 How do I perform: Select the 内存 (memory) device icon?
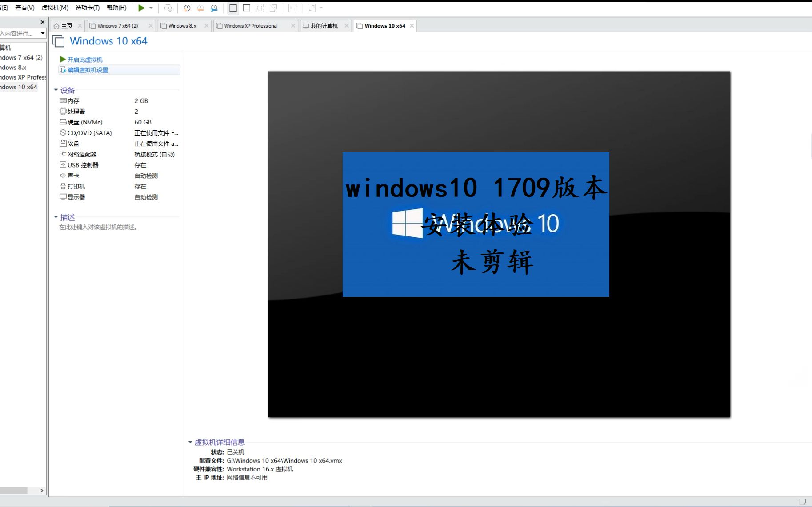click(x=63, y=100)
